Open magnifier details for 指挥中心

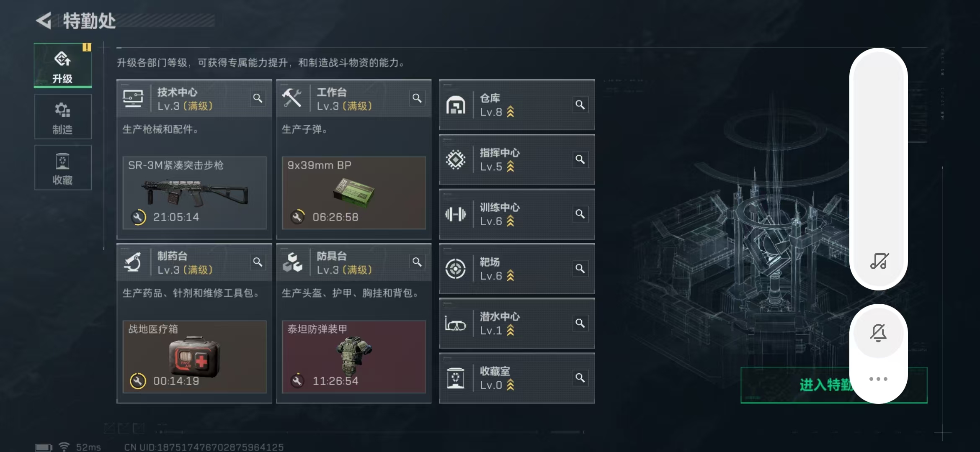click(580, 159)
